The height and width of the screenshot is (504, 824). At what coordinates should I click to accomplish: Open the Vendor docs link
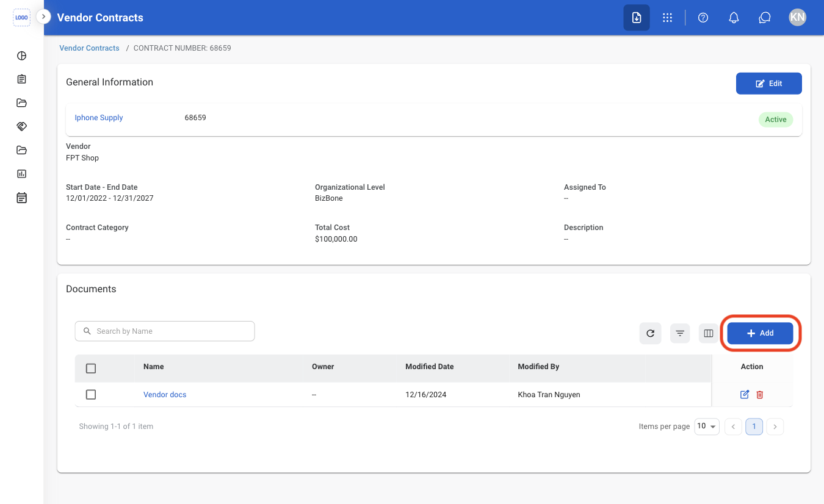point(165,395)
